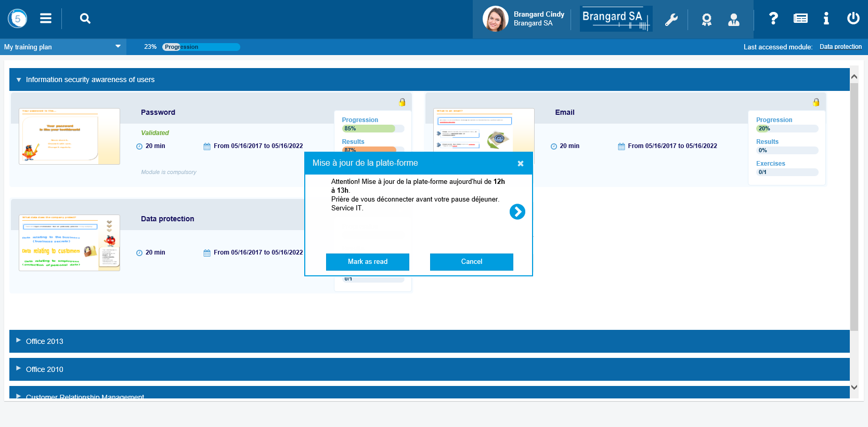Screen dimensions: 868x427
Task: Click the magnifying glass search icon
Action: [x=85, y=19]
